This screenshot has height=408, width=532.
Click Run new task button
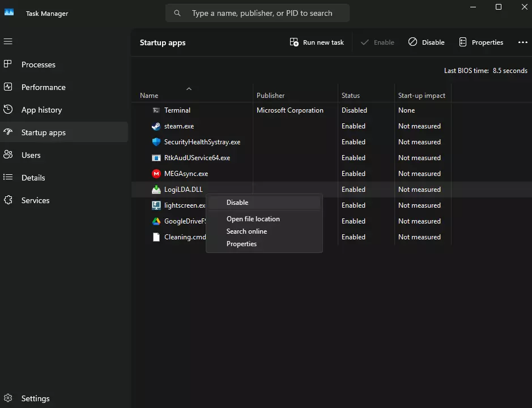point(317,42)
